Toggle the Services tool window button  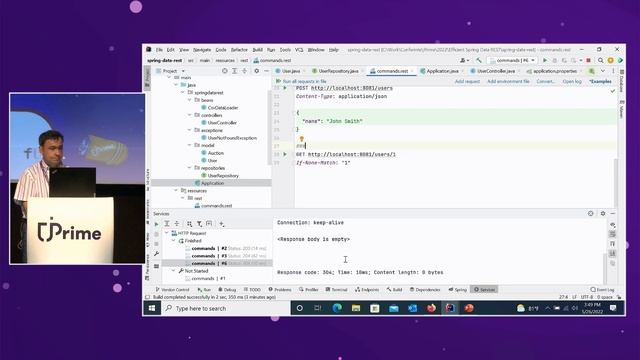pos(484,289)
